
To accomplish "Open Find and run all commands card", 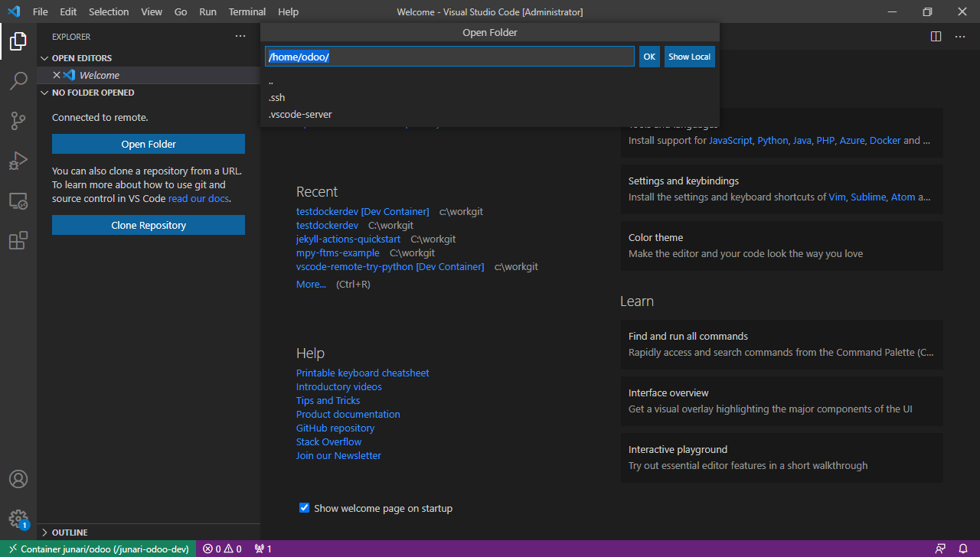I will [782, 344].
